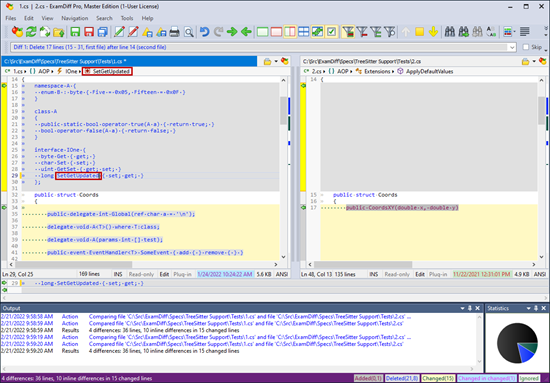The image size is (550, 383).
Task: Click the Replace A-to-AB icon
Action: pos(491,32)
